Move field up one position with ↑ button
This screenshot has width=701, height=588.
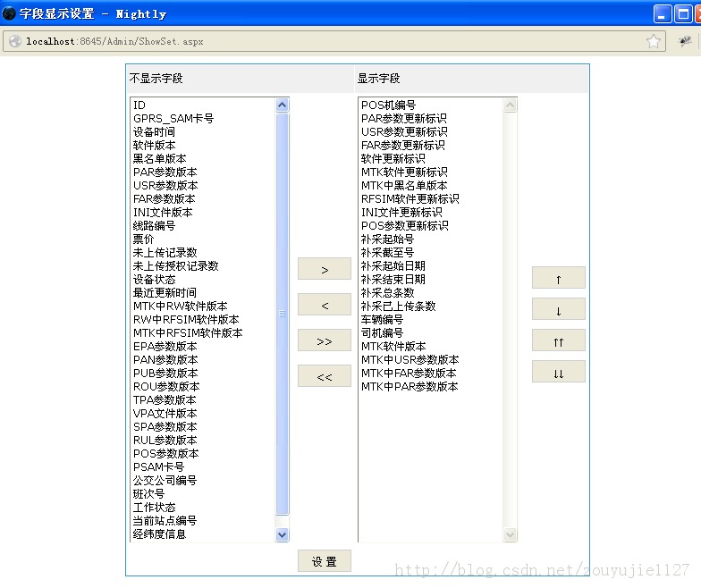558,278
